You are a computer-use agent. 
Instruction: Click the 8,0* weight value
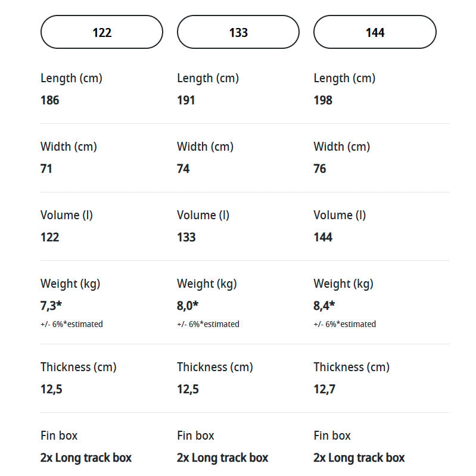188,305
